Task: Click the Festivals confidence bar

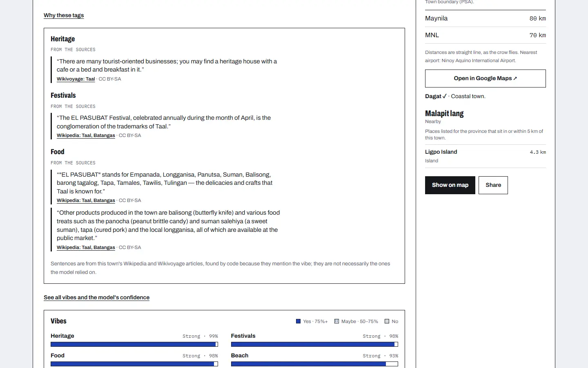Action: point(314,344)
